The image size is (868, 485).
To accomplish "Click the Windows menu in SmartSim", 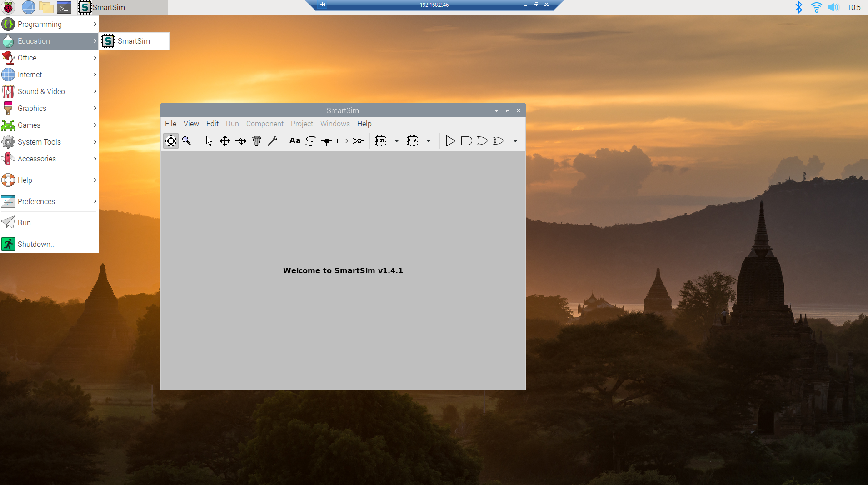I will [x=335, y=124].
